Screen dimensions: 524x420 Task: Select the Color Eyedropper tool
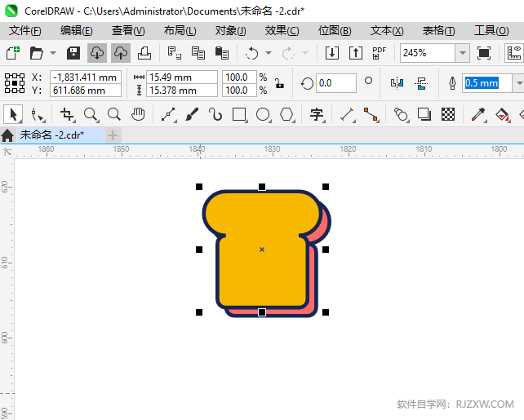pos(478,115)
